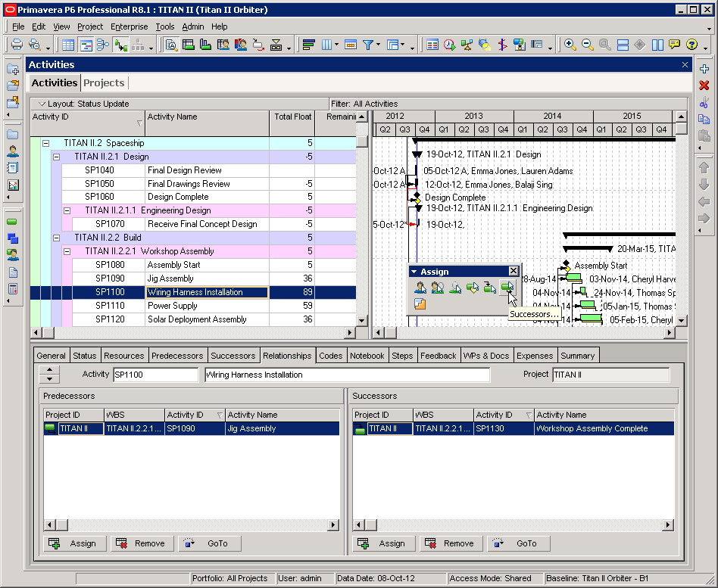Open the Filter funnel toolbar icon
Screen dimensions: 718x588
(x=367, y=45)
